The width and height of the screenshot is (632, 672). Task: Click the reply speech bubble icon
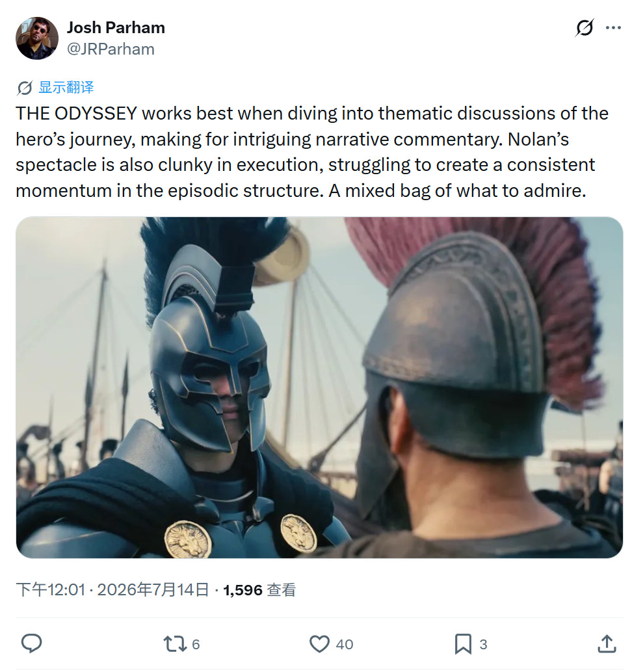click(x=32, y=643)
